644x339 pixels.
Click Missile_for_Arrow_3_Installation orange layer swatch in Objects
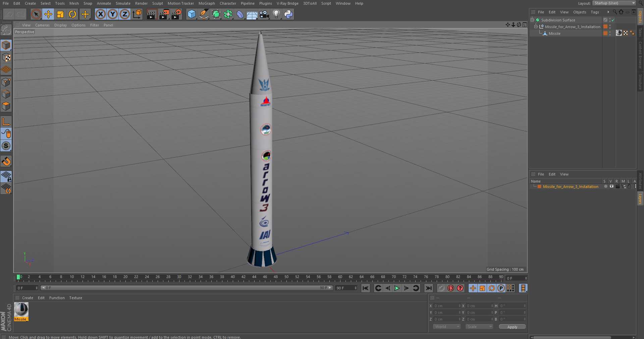pyautogui.click(x=605, y=27)
